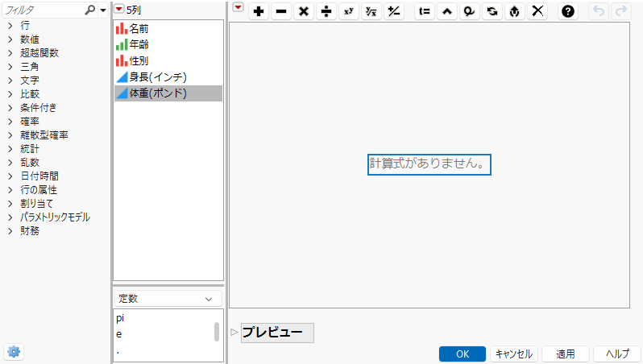Image resolution: width=643 pixels, height=364 pixels.
Task: Select the 身長(インチ) column
Action: click(168, 77)
